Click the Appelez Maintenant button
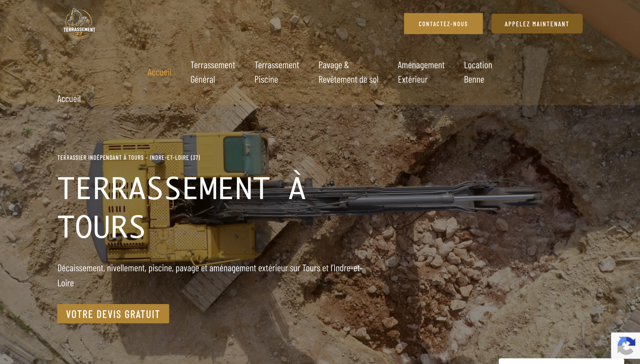Screen dimensions: 640x364 point(537,24)
